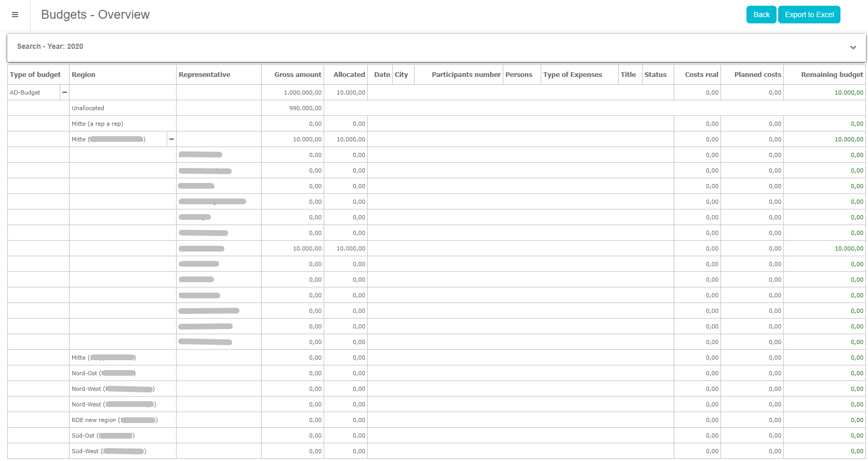This screenshot has width=868, height=461.
Task: Click the Participants number column header
Action: pyautogui.click(x=466, y=75)
